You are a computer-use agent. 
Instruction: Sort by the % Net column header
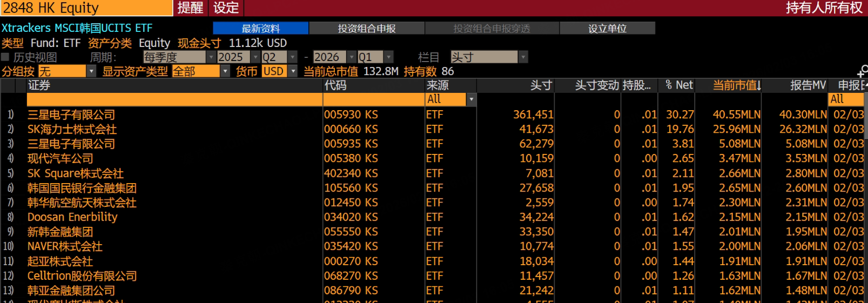click(x=679, y=85)
